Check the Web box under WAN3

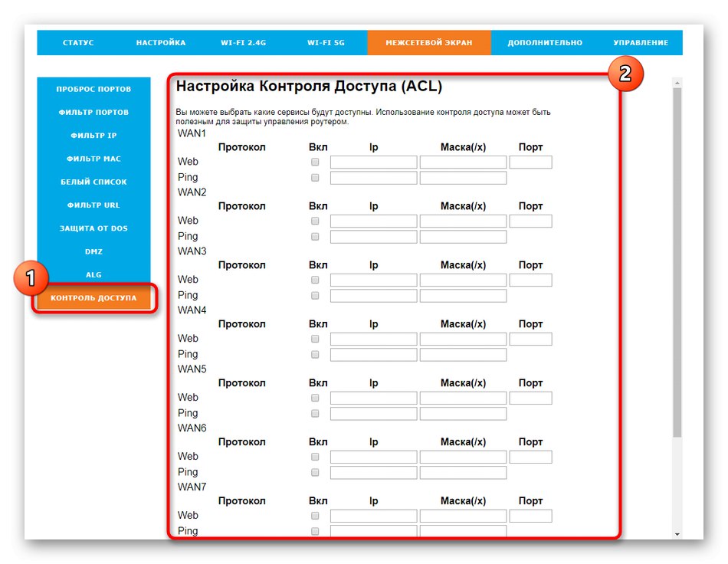(x=314, y=280)
